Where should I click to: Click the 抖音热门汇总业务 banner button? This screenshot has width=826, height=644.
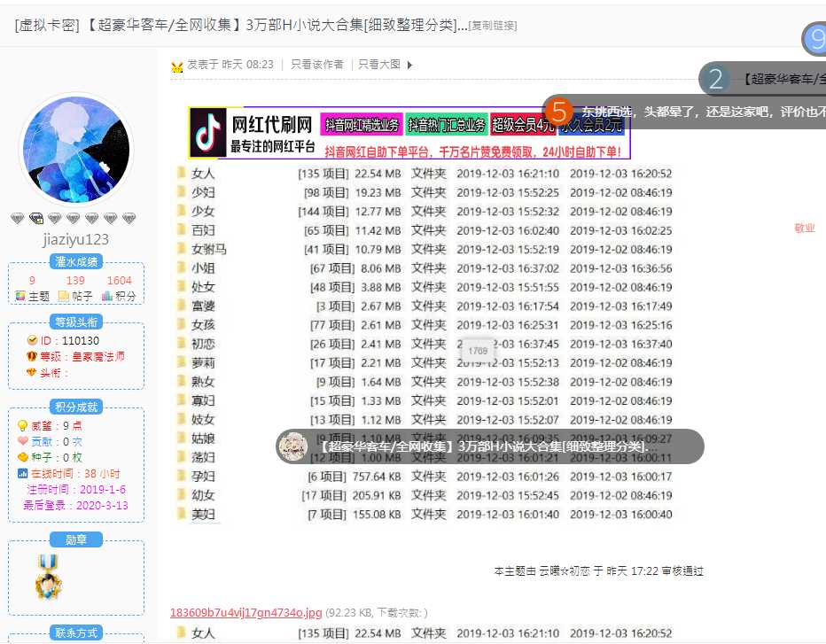[447, 124]
